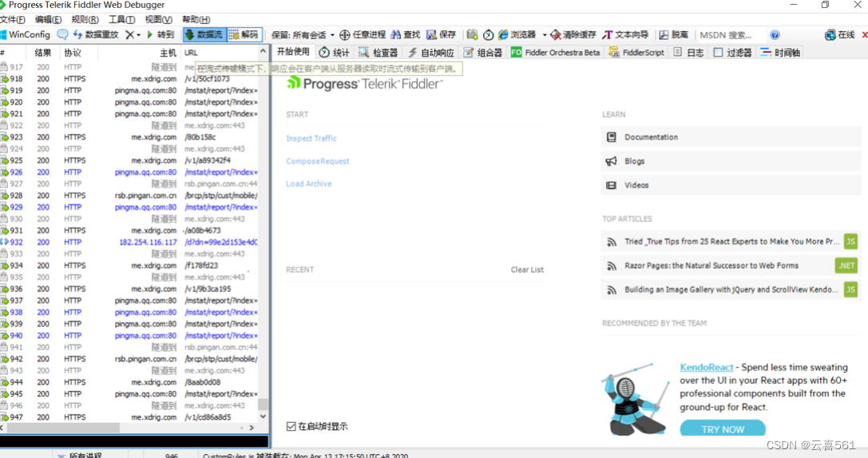Screen dimensions: 868x458
Task: Click the 查找 binoculars find button
Action: [x=405, y=35]
